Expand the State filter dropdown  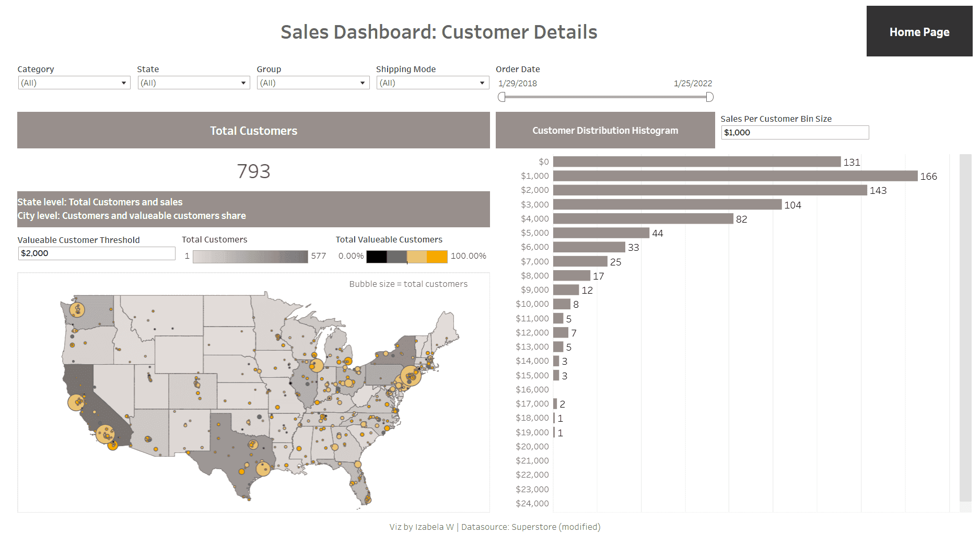tap(193, 83)
